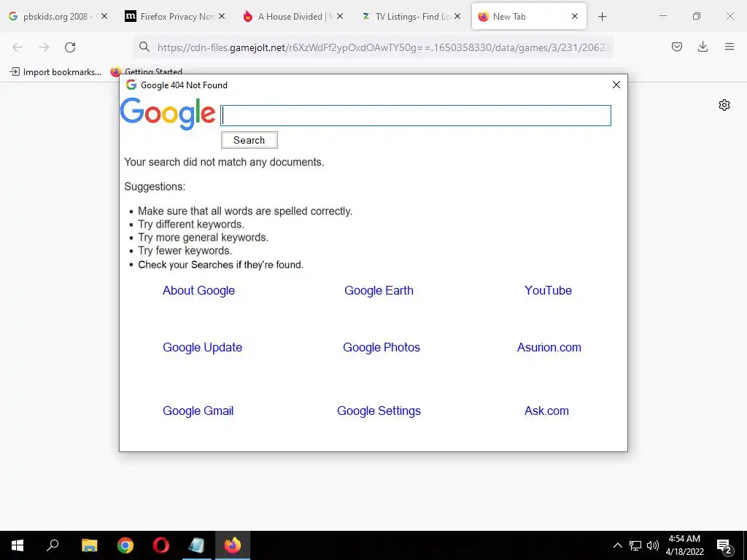
Task: Open new tab personalize gear icon
Action: coord(724,105)
